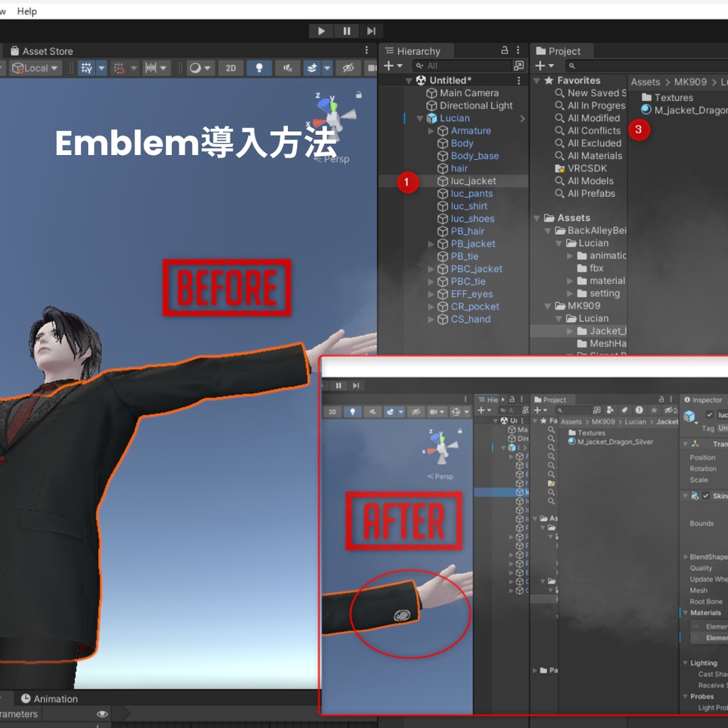Image resolution: width=728 pixels, height=728 pixels.
Task: Toggle scene audio mute button
Action: click(x=287, y=68)
